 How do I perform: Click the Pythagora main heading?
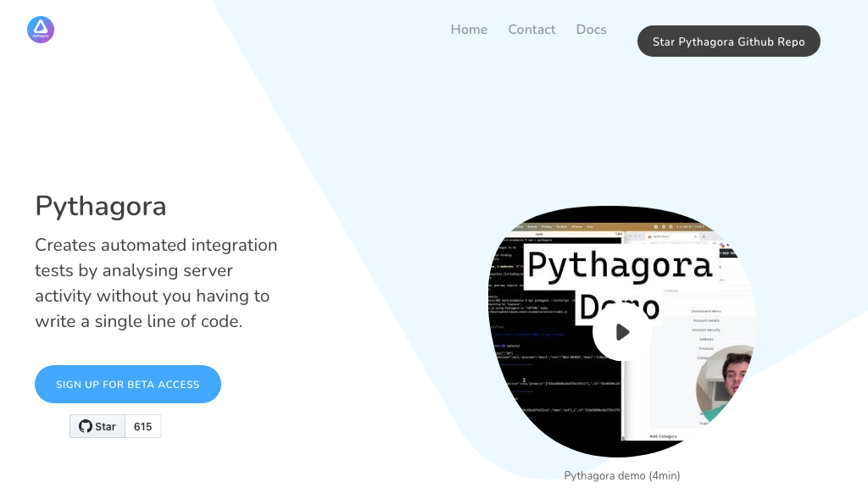pos(101,206)
